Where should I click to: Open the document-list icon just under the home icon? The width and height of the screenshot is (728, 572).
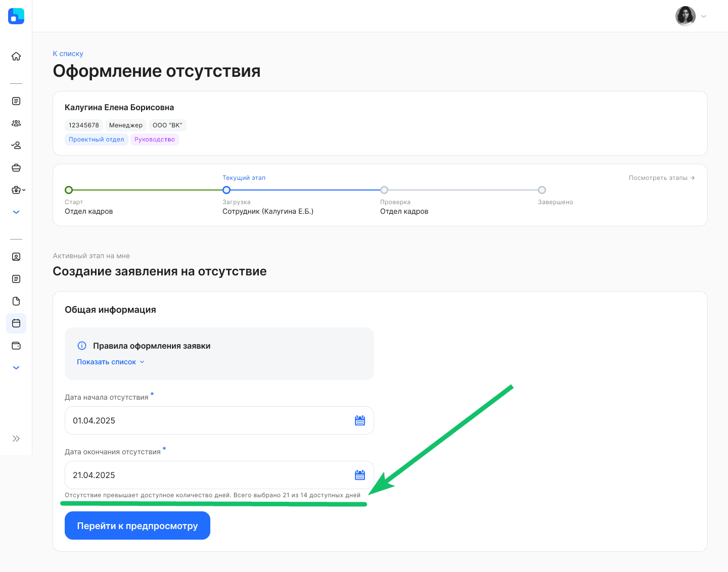coord(16,101)
